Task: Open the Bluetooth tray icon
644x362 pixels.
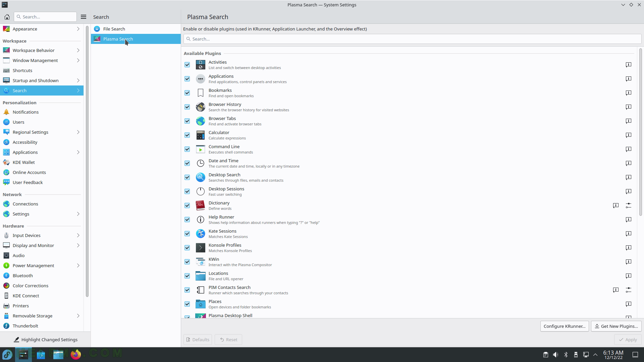Action: [x=566, y=355]
